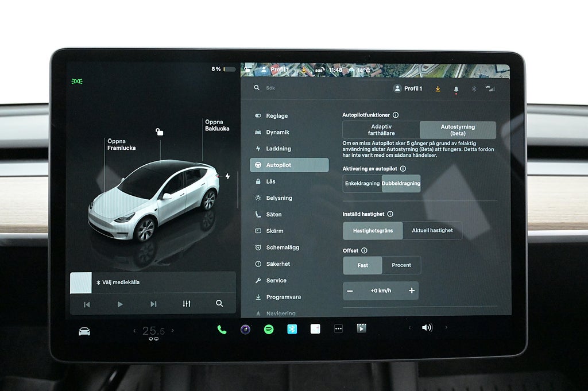Unlock car using padlock icon above vehicle

159,132
